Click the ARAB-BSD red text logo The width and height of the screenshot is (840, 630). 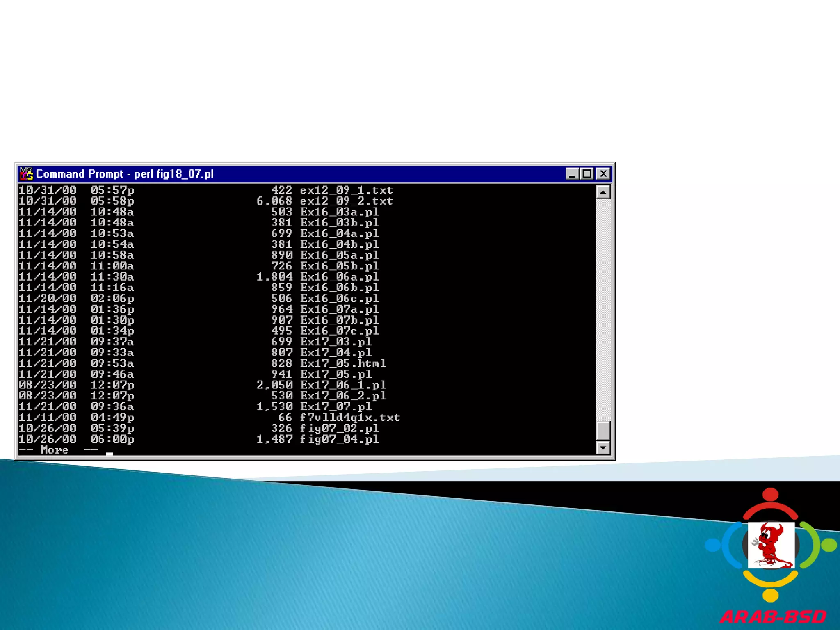773,617
